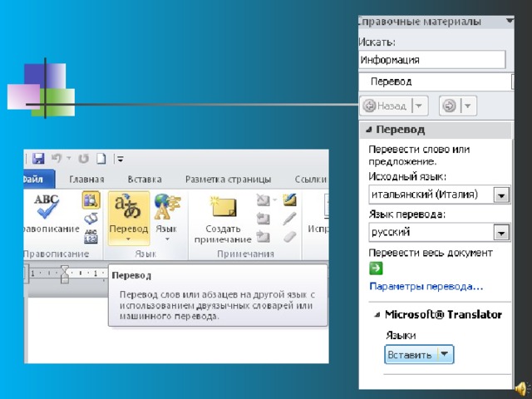Collapse the Microsoft Translator section

(377, 315)
